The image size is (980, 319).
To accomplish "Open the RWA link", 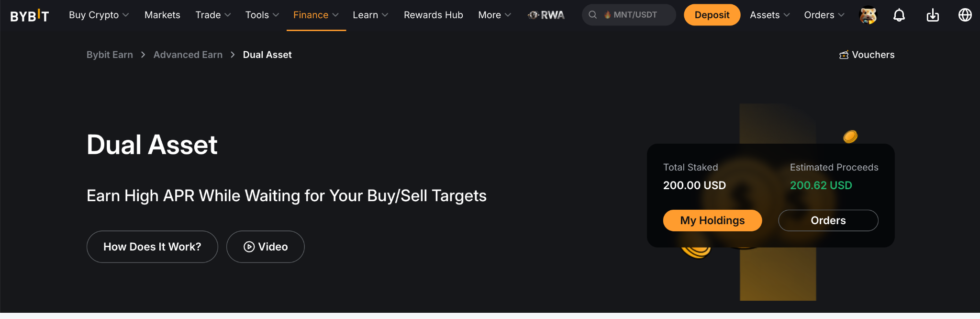I will (x=546, y=15).
